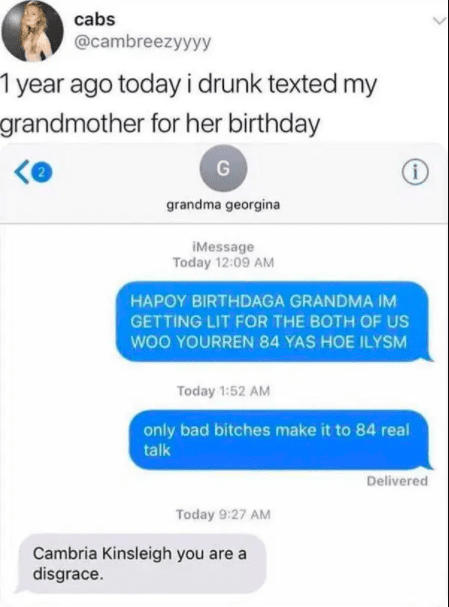
Task: Click the "Today 1:52 AM" timestamp
Action: point(223,391)
